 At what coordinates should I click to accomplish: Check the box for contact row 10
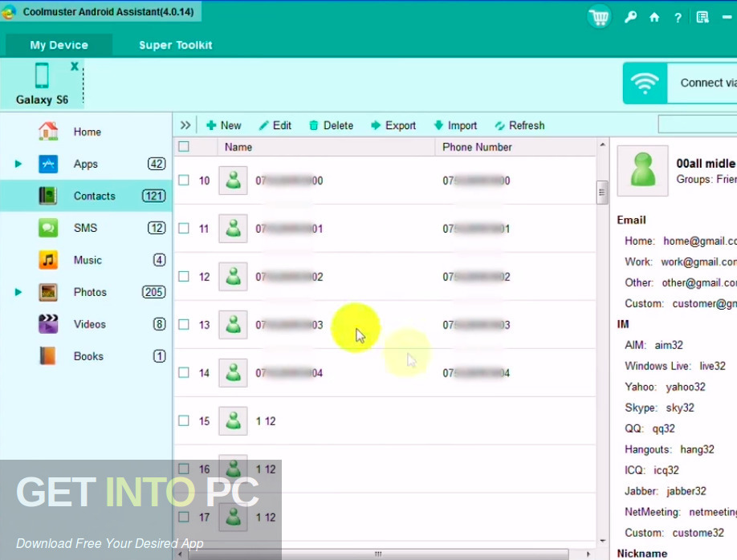(184, 181)
